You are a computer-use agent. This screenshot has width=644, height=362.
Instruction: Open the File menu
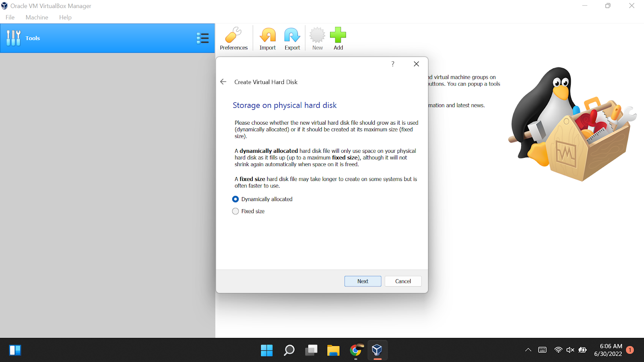tap(10, 17)
